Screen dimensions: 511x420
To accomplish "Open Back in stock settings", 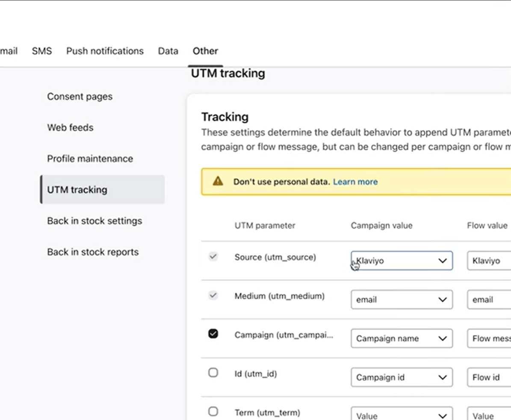I will coord(95,221).
